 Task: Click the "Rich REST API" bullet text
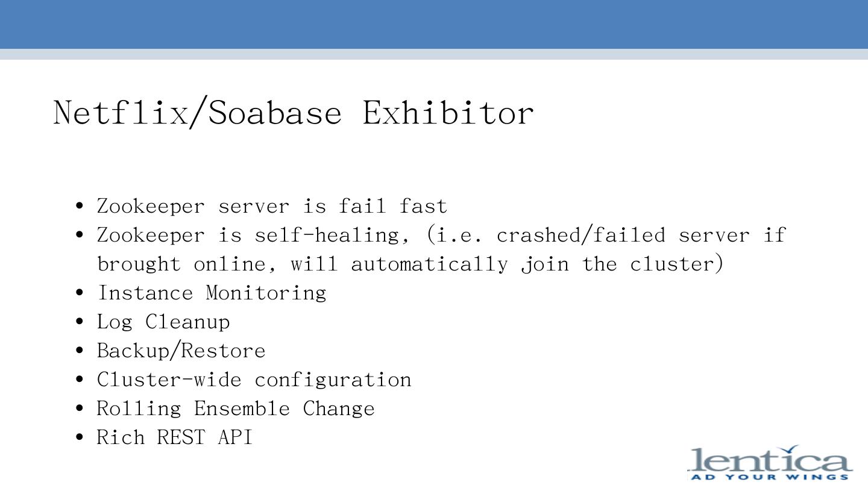[175, 437]
